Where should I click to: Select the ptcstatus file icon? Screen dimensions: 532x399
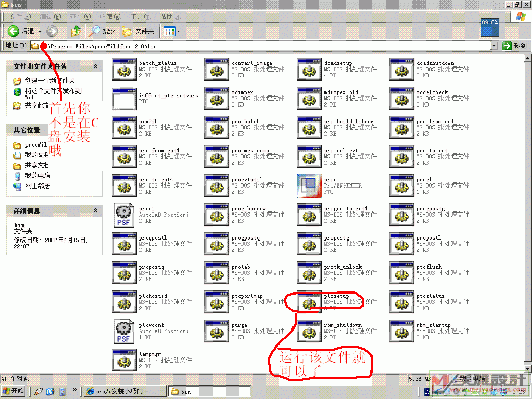402,302
